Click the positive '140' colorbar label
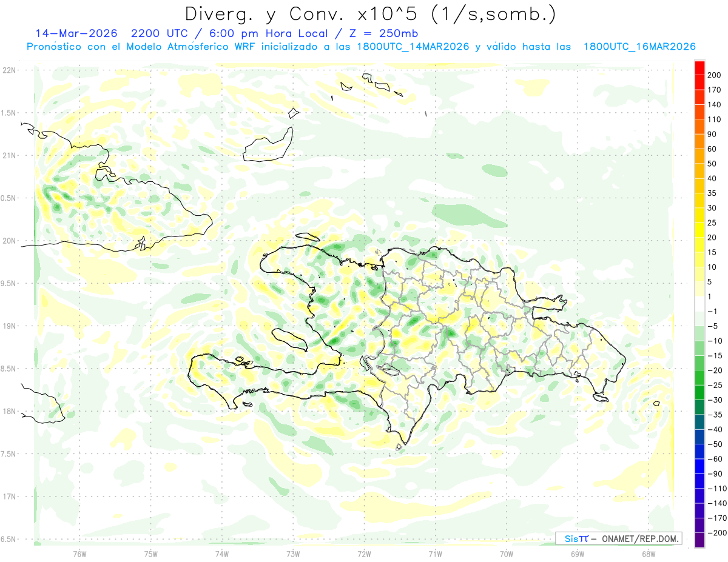Image resolution: width=728 pixels, height=562 pixels. point(715,105)
